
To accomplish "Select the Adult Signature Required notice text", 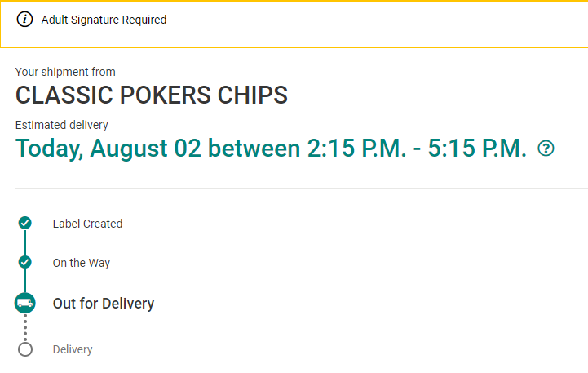I will [x=104, y=20].
